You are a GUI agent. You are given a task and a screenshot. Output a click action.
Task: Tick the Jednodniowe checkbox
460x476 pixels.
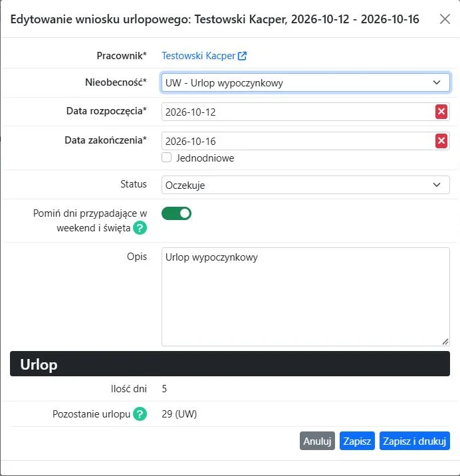(x=166, y=158)
